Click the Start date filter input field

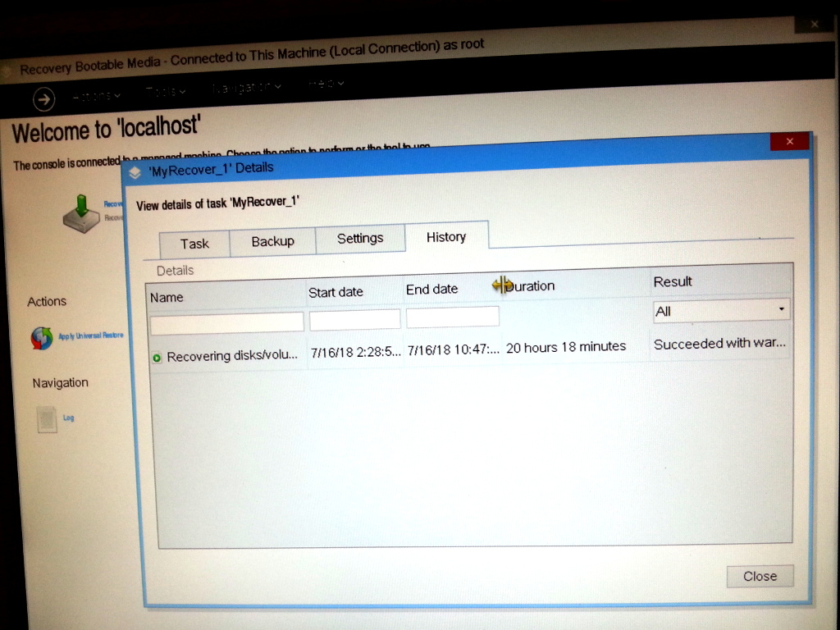click(x=354, y=319)
